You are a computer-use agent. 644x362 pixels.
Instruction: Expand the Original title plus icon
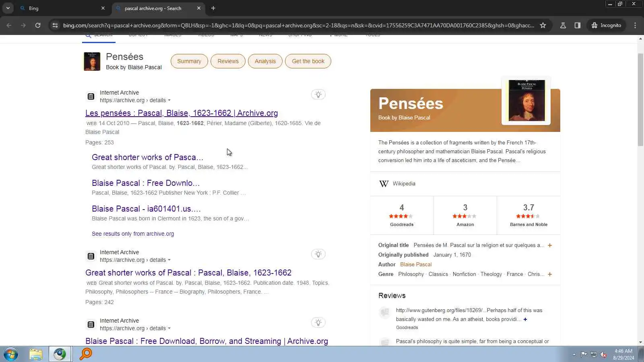coord(550,245)
